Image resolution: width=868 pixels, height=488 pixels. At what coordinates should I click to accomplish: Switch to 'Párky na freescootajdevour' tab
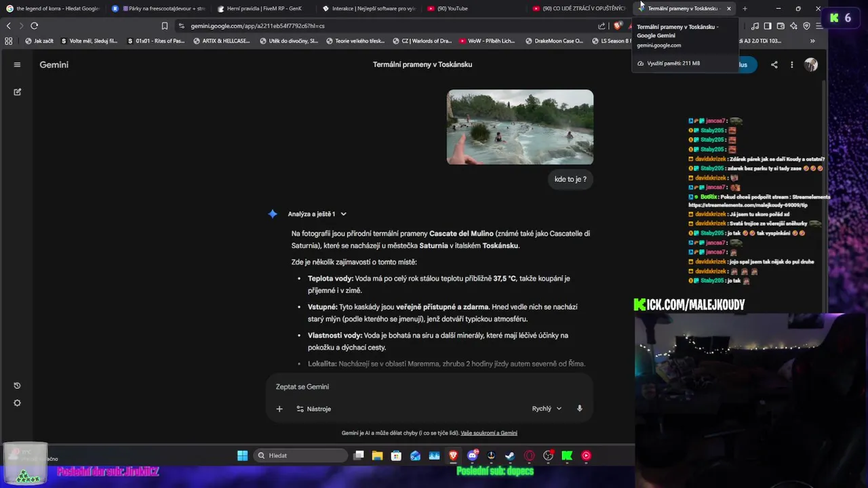tap(159, 8)
